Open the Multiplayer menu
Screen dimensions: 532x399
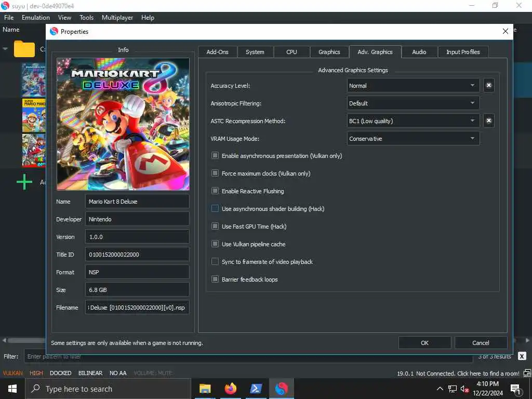(117, 18)
